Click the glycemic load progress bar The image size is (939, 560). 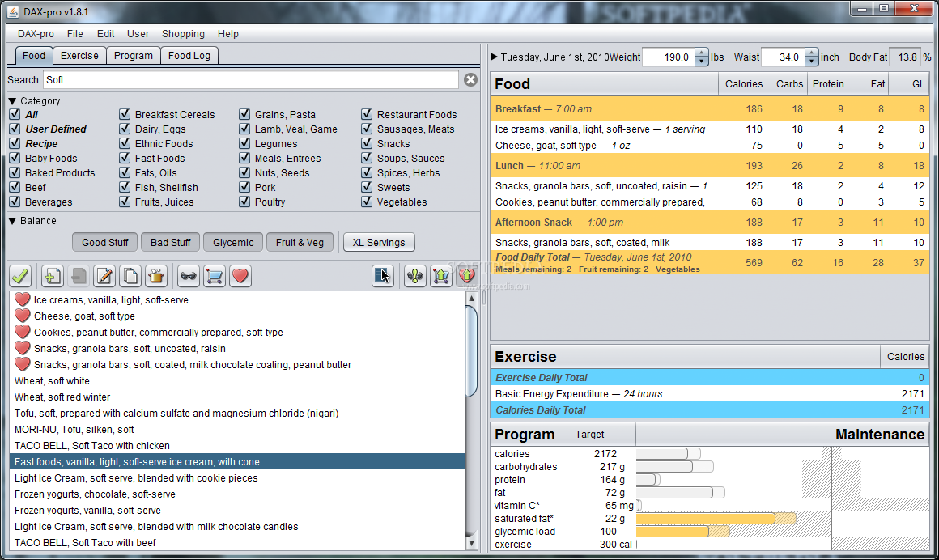pyautogui.click(x=682, y=531)
